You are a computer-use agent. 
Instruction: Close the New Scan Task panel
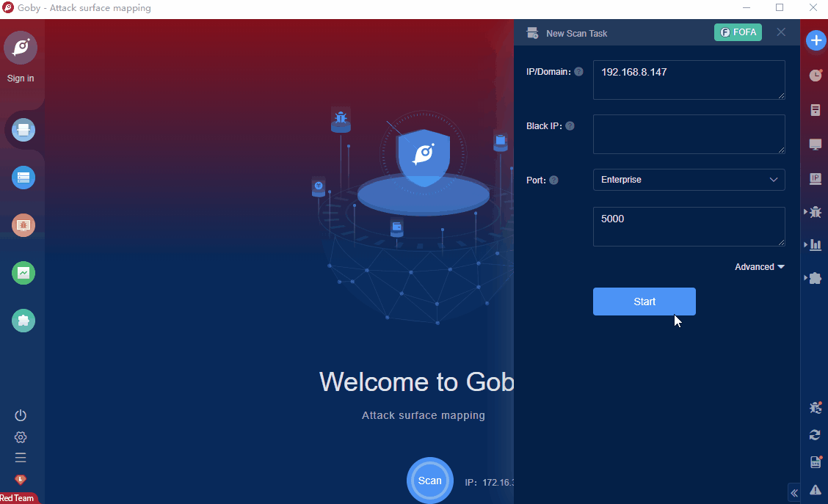(781, 32)
